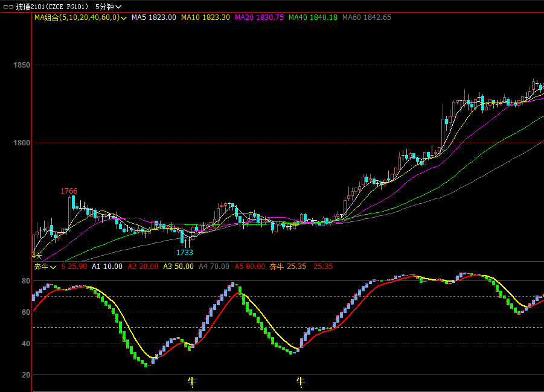Click the first 牛 signal marker
The width and height of the screenshot is (544, 392).
point(192,382)
